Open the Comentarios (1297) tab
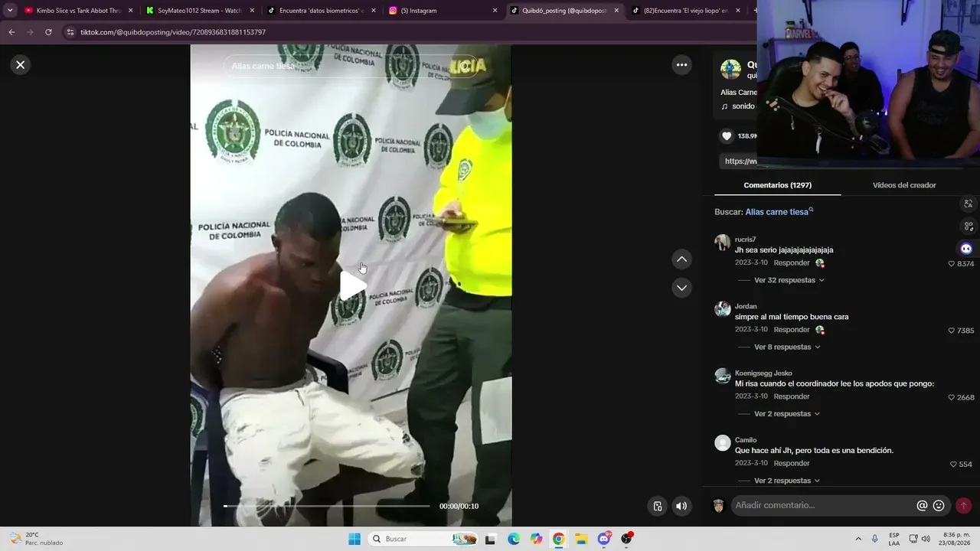 coord(777,185)
